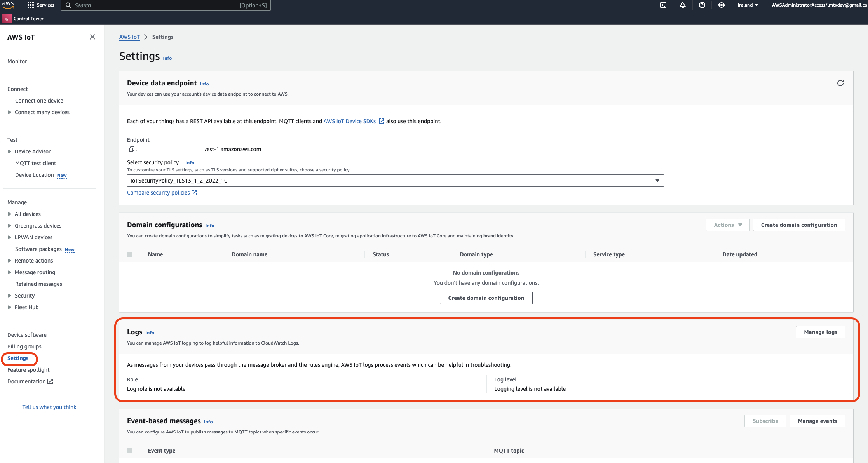868x463 pixels.
Task: Open the CloudShell terminal icon
Action: 663,5
